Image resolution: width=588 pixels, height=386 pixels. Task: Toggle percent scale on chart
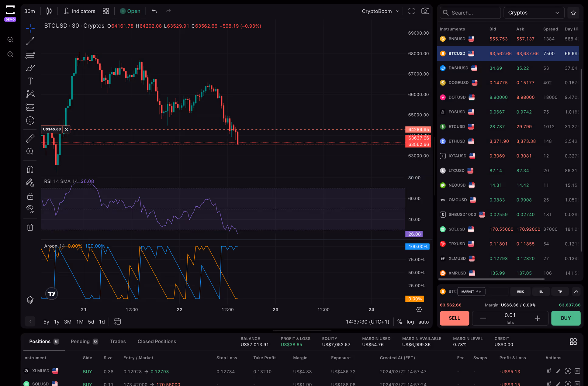[x=400, y=322]
